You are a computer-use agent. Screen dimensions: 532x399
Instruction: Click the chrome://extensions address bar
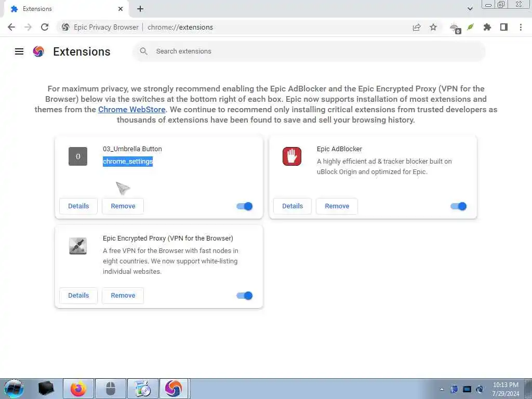[180, 27]
